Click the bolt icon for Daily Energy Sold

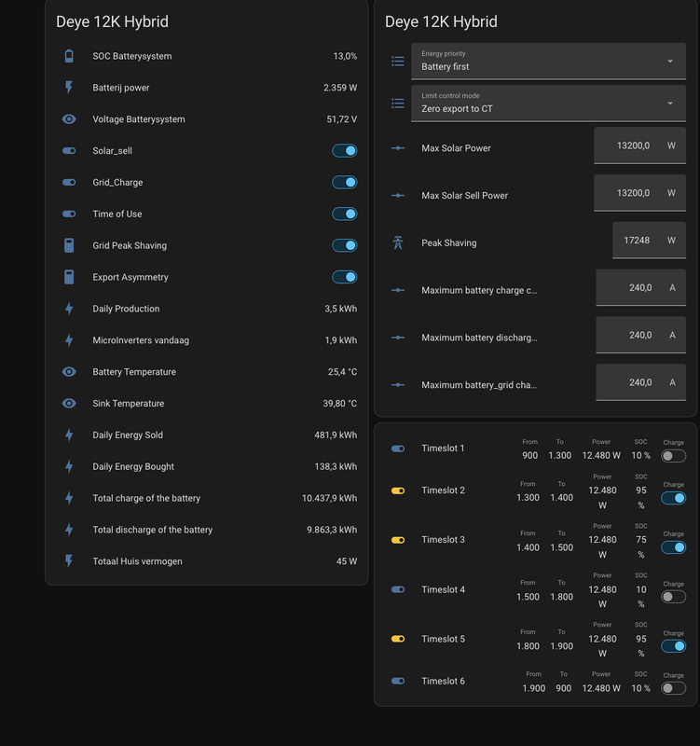tap(69, 435)
